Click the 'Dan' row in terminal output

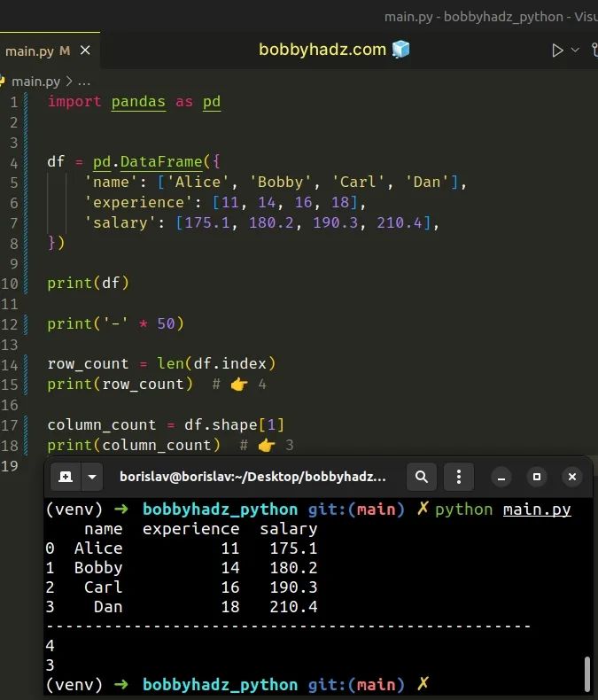(182, 607)
